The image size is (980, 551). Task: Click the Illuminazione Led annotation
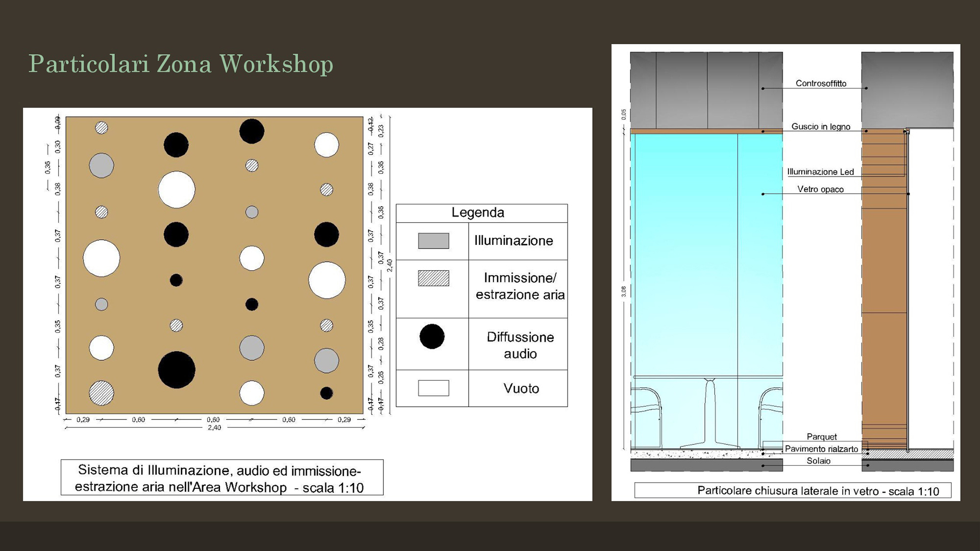tap(820, 172)
